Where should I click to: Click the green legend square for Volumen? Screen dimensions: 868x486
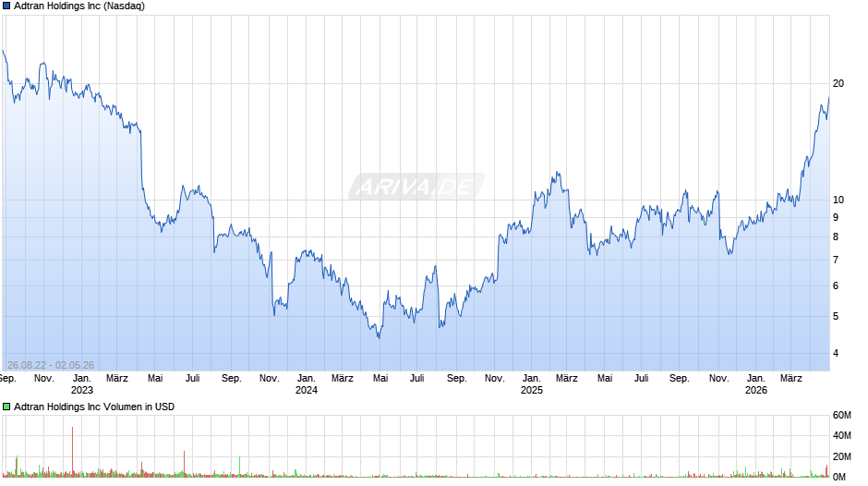tap(6, 407)
